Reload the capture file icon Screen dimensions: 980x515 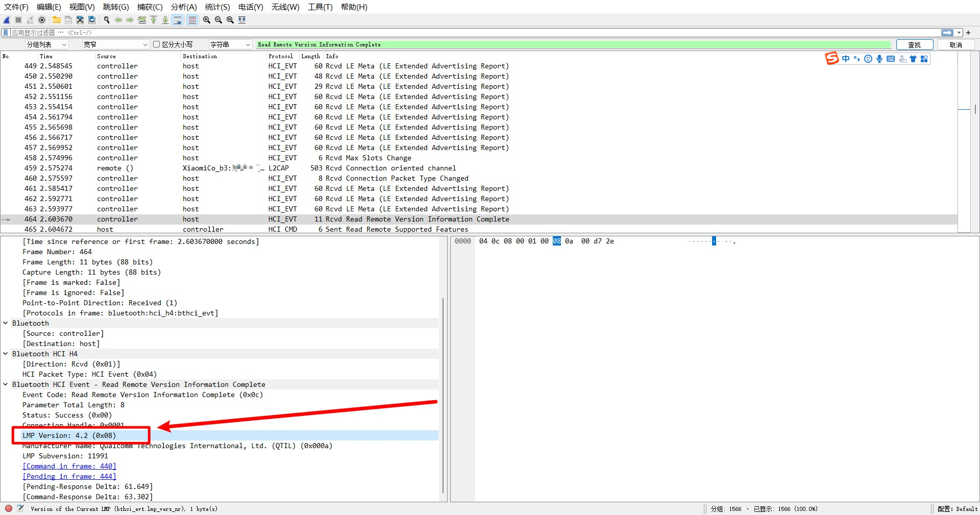[x=92, y=20]
